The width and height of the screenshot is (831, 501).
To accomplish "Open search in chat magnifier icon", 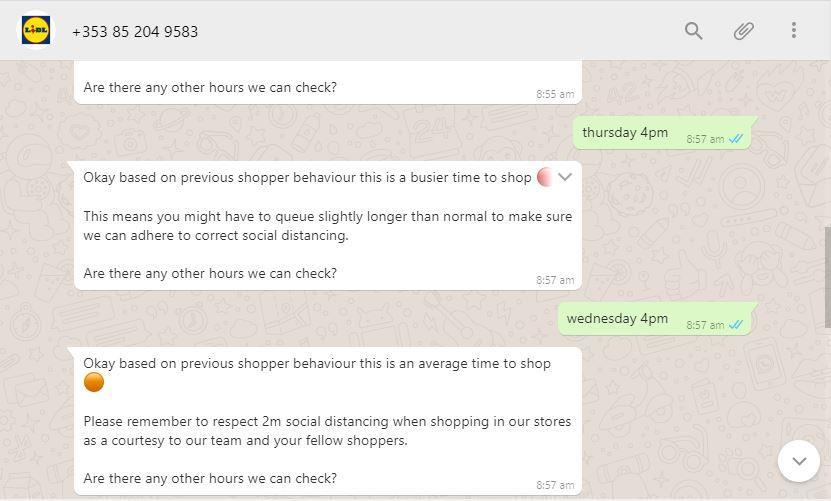I will click(x=693, y=31).
